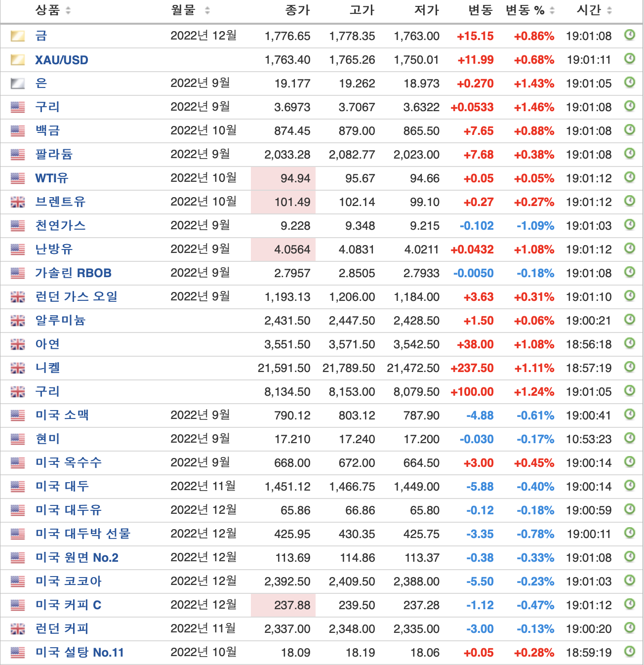Click the clock icon in the 알루미늄 row
644x665 pixels.
point(630,319)
